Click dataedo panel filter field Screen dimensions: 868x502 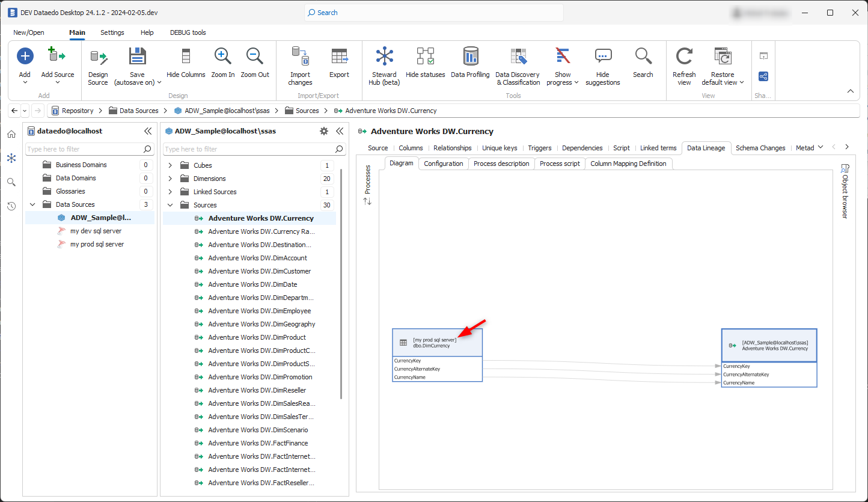click(x=89, y=149)
